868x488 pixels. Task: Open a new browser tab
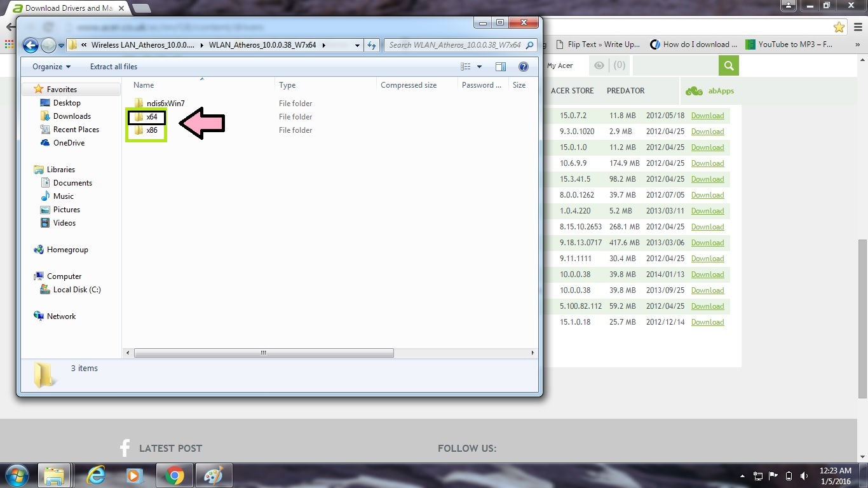click(141, 8)
